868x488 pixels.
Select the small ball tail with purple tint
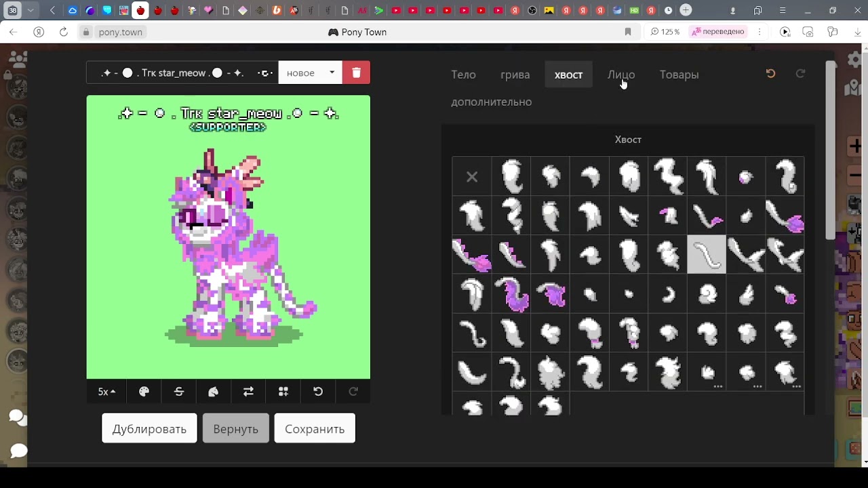tap(746, 177)
